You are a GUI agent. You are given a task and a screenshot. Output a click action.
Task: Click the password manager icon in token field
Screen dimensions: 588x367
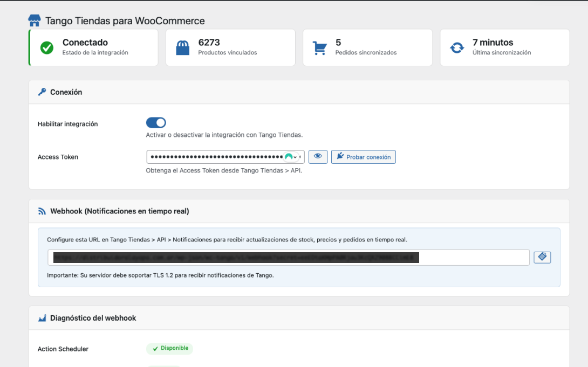(x=289, y=157)
